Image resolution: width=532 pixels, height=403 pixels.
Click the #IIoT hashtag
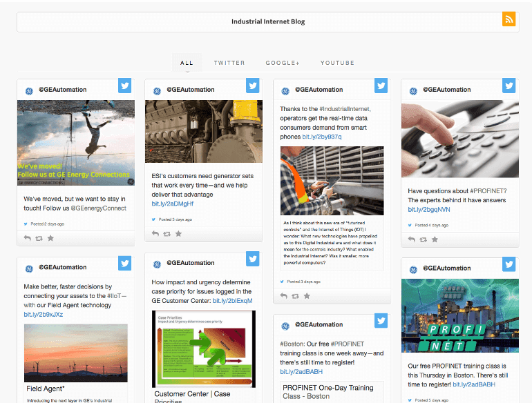tap(114, 296)
